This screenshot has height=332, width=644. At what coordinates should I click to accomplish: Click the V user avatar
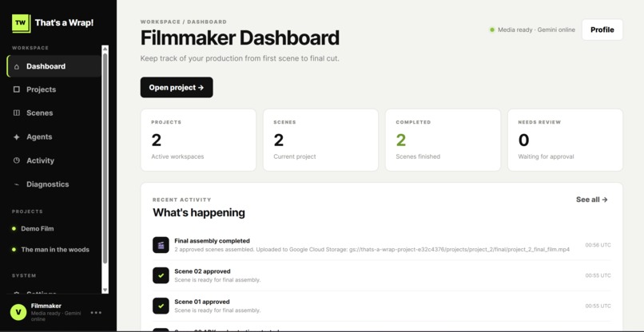(x=18, y=312)
